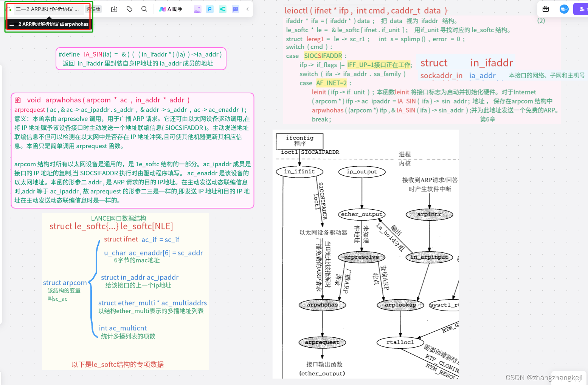Open the toolbox briefcase icon
This screenshot has height=385, width=588.
click(546, 9)
